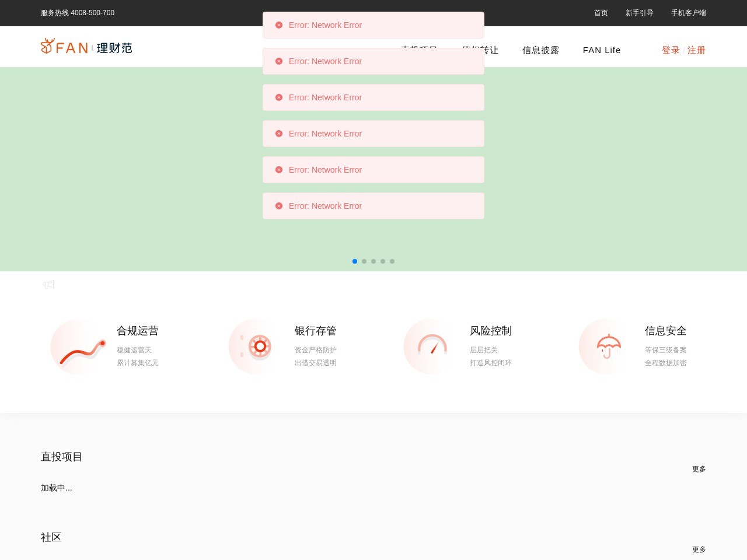Click the bottom Network Error alert icon
This screenshot has height=560, width=747.
[279, 206]
